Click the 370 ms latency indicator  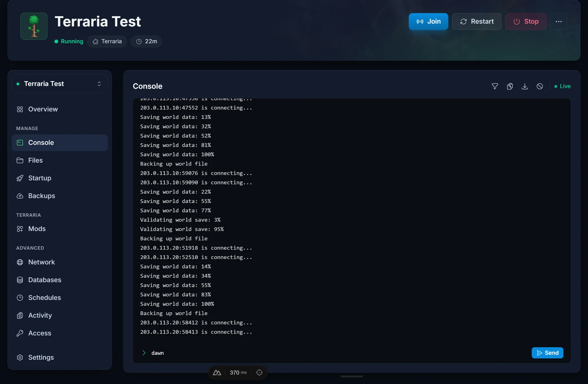point(238,373)
